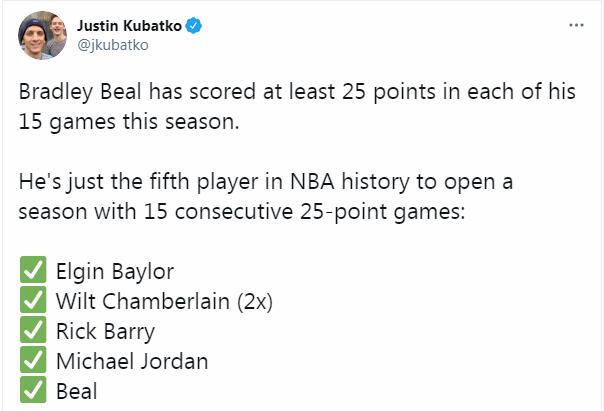Click the final "Beal" list entry
Image resolution: width=604 pixels, height=411 pixels.
click(x=77, y=391)
